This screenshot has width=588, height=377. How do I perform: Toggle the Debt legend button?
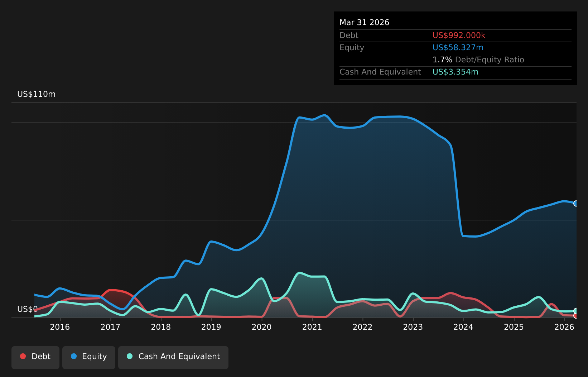click(x=35, y=357)
